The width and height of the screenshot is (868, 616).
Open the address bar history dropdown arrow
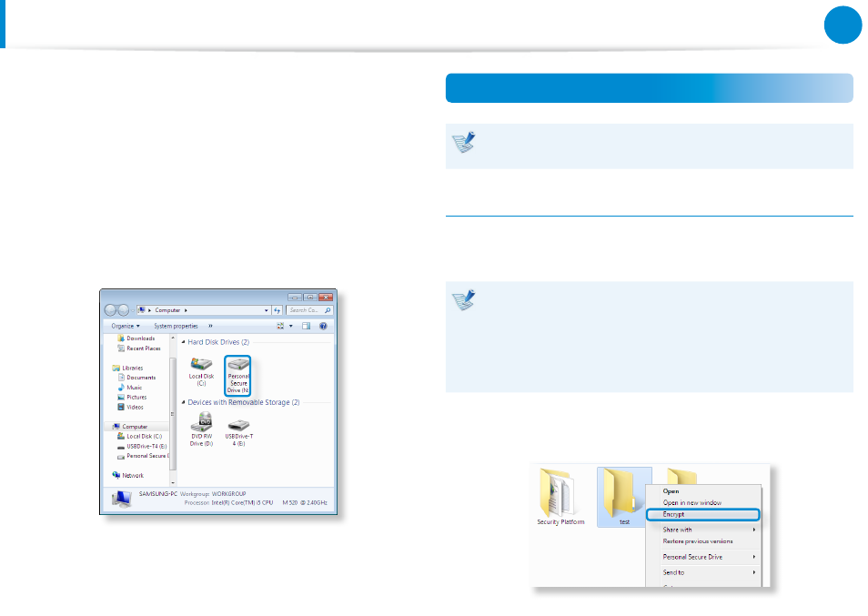[267, 310]
